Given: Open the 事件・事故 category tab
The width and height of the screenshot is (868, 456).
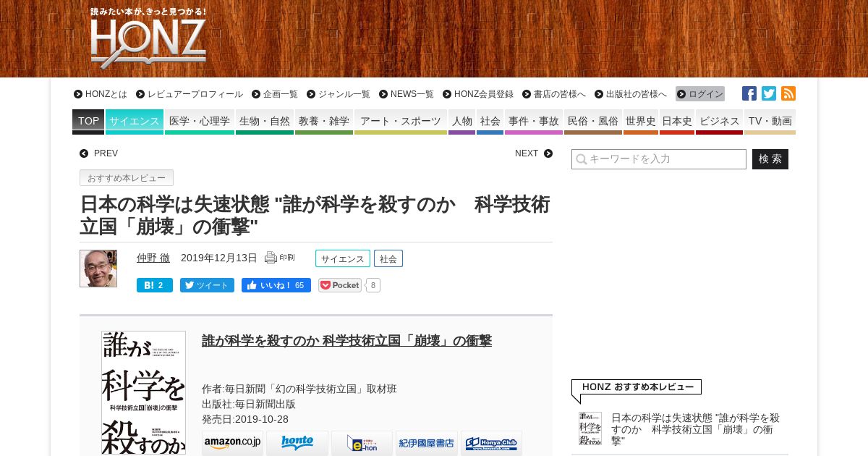Looking at the screenshot, I should point(534,122).
